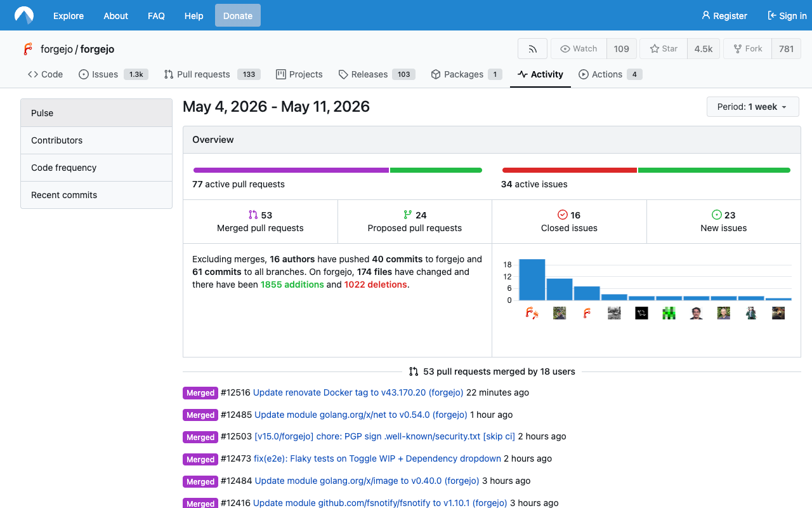
Task: Click the Codeberg logo icon
Action: [x=24, y=15]
